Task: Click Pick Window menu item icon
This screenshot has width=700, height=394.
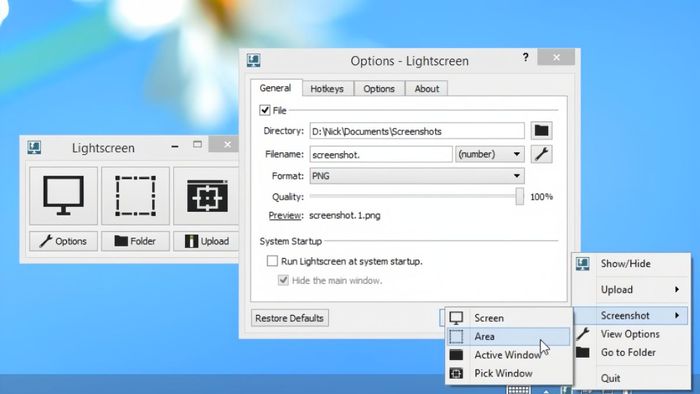Action: (456, 373)
